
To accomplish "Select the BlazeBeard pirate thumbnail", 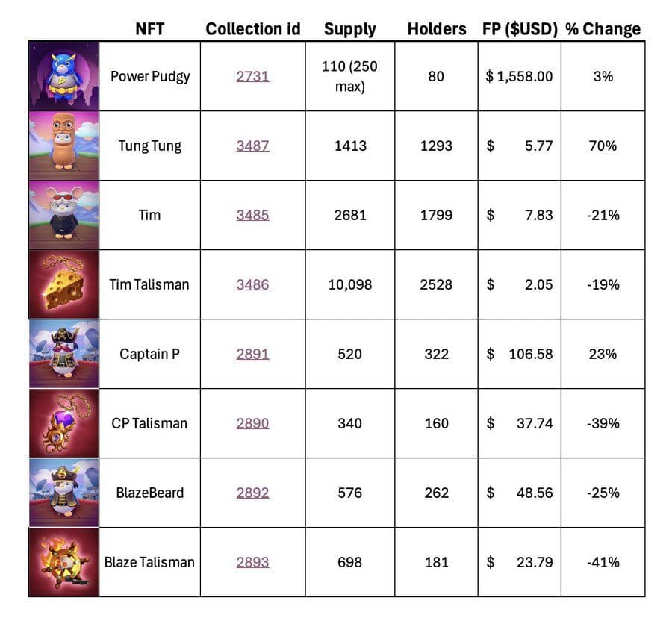I will pyautogui.click(x=63, y=493).
